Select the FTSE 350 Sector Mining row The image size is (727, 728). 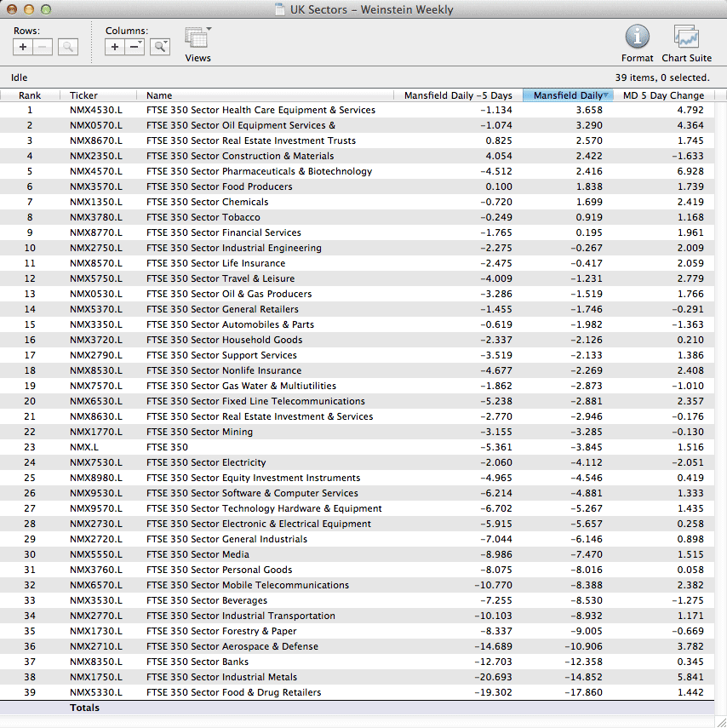click(x=199, y=432)
